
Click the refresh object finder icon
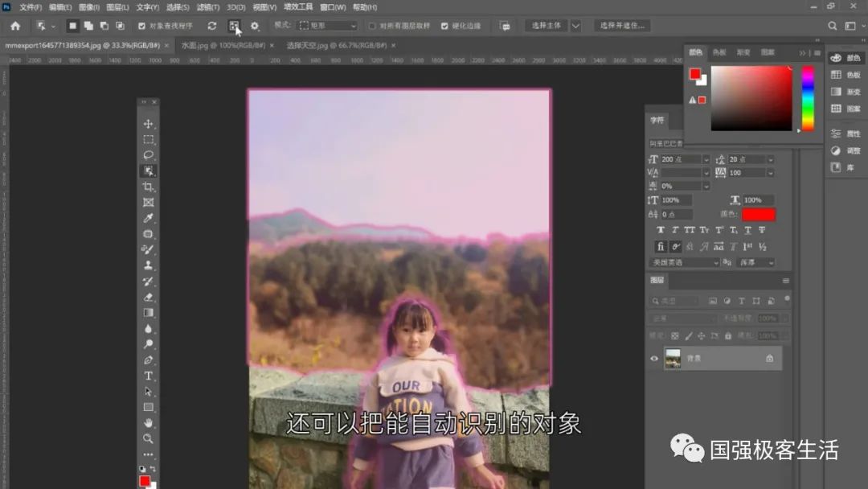click(212, 26)
